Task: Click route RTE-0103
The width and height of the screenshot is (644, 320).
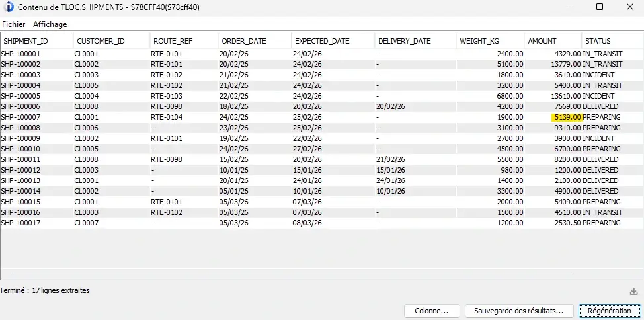Action: tap(167, 96)
